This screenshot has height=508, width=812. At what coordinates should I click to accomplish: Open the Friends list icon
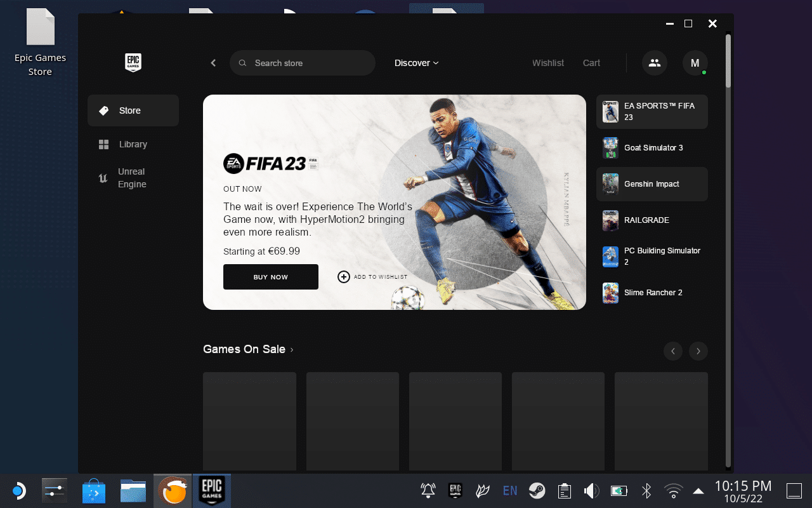point(655,63)
